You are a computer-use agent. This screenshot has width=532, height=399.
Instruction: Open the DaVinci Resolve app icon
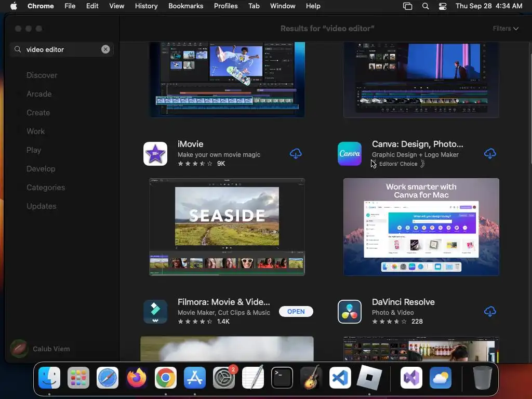click(x=350, y=312)
